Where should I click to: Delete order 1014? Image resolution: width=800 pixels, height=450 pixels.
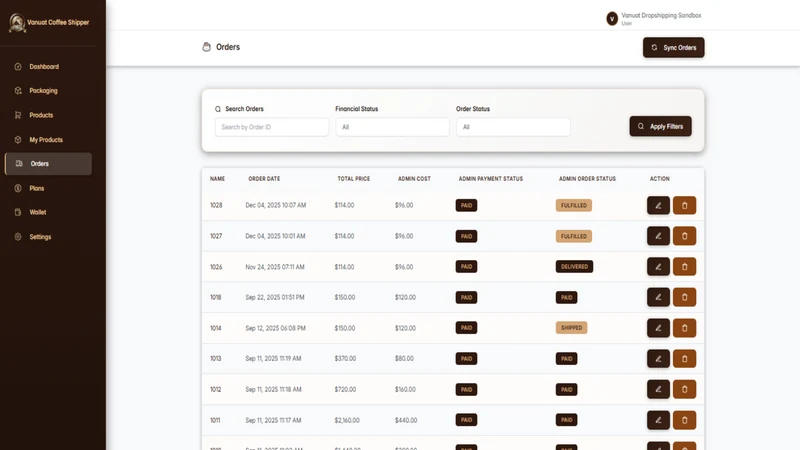tap(684, 328)
